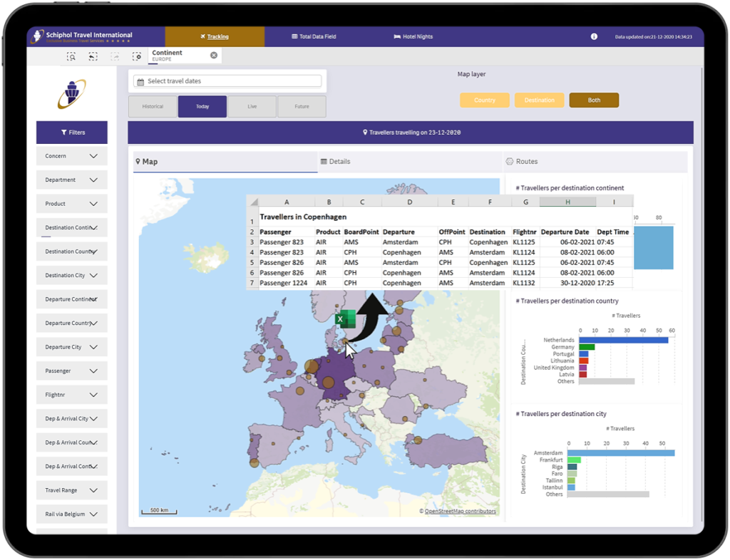This screenshot has width=730, height=560.
Task: Click the spreadsheet select-all corner triangle
Action: coord(253,202)
